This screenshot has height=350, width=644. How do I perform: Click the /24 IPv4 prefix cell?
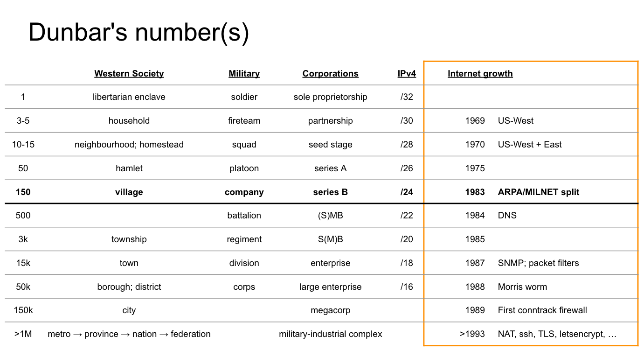(407, 192)
